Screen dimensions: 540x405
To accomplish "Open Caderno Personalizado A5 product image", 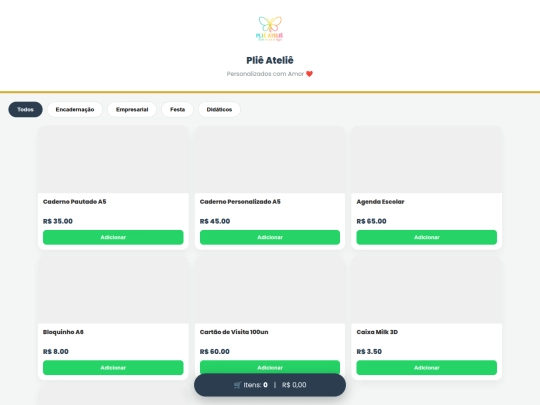I will point(270,159).
